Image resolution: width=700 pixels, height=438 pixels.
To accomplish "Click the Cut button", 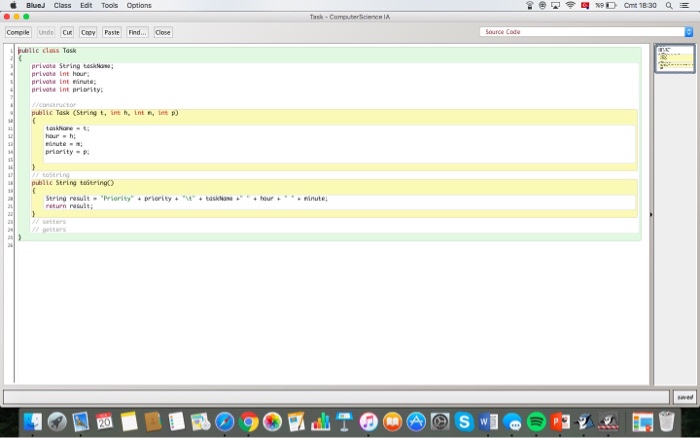I will tap(67, 32).
